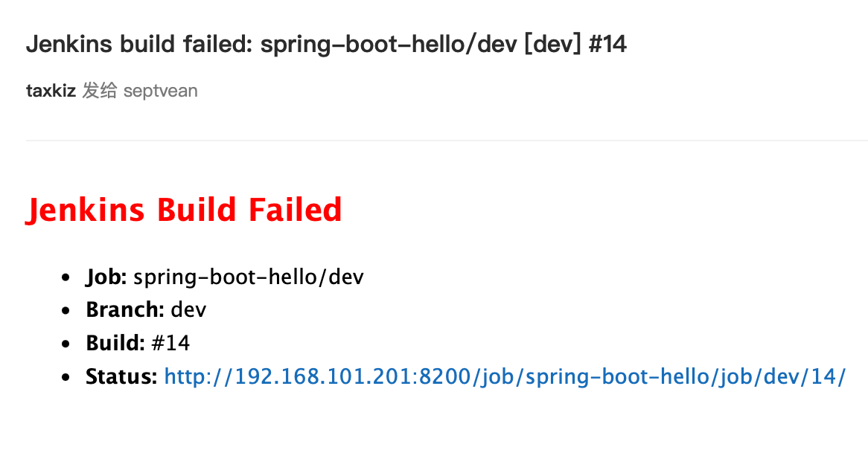Viewport: 868px width, 476px height.
Task: Click job value spring-boot-hello/dev in the list
Action: [x=249, y=277]
